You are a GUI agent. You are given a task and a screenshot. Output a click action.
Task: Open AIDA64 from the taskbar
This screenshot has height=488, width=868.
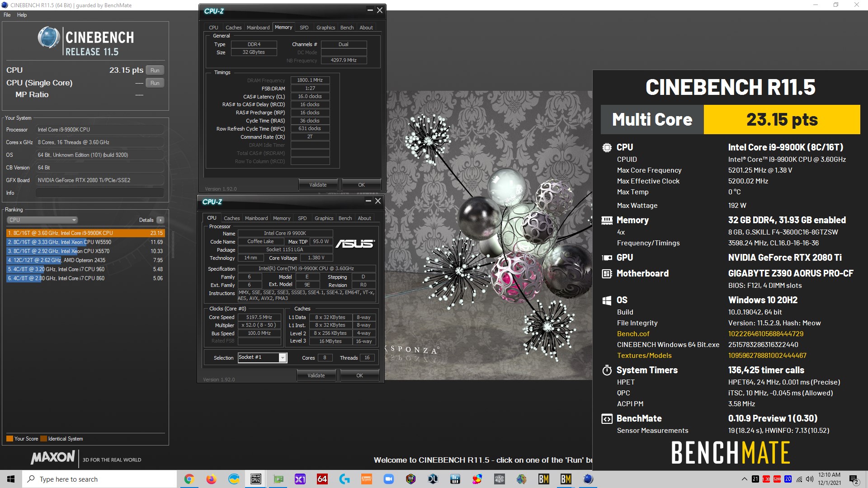click(322, 479)
